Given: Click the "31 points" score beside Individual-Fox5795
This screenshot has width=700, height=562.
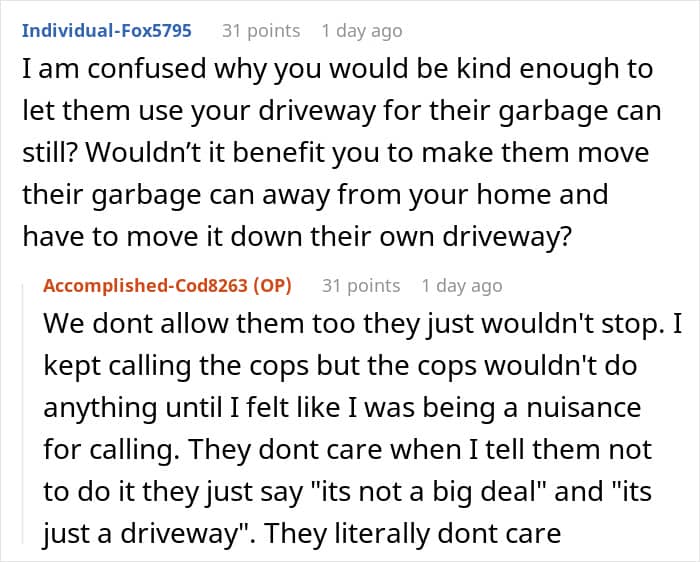Looking at the screenshot, I should [260, 31].
